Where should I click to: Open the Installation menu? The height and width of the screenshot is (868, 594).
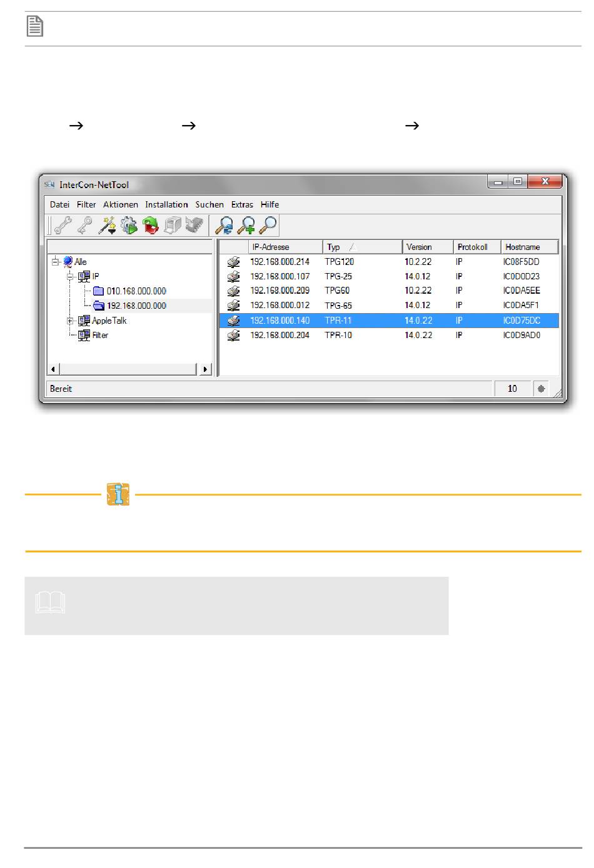click(166, 204)
